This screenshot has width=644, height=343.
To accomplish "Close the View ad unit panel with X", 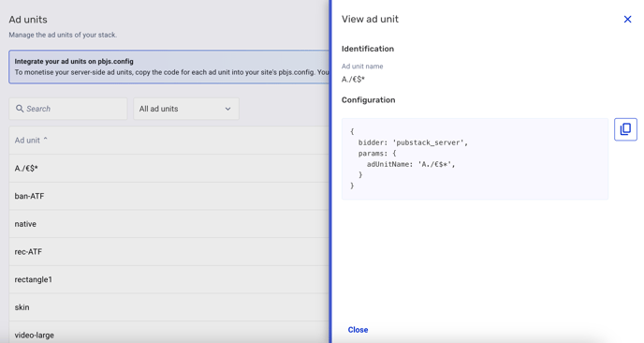I will click(x=627, y=20).
